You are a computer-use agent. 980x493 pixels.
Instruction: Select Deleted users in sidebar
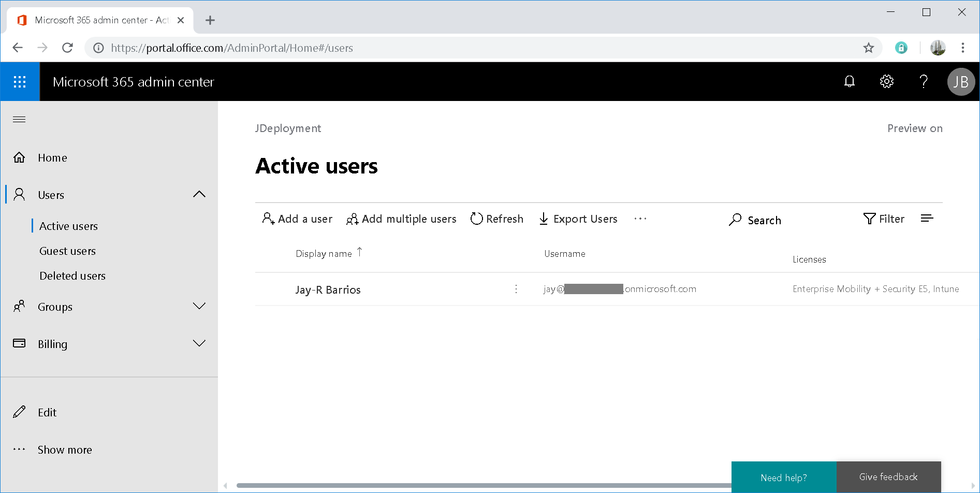coord(72,275)
